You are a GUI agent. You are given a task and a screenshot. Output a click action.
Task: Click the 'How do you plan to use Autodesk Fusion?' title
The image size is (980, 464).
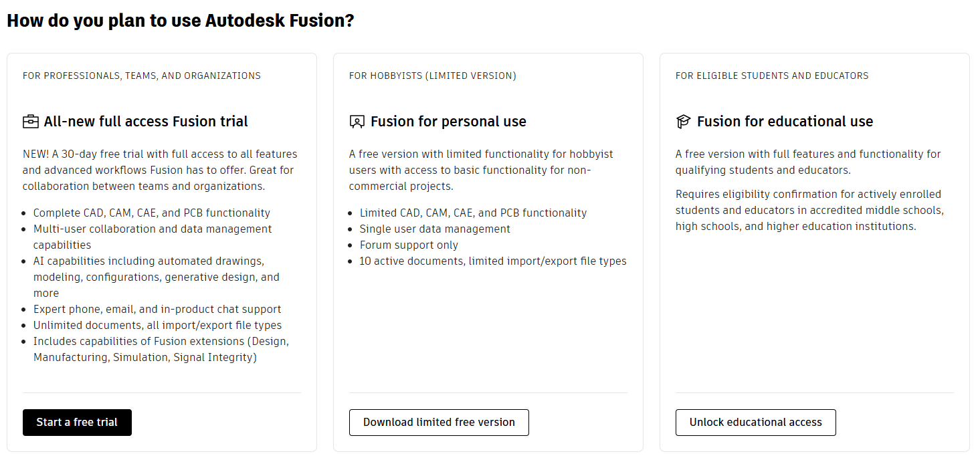[180, 21]
